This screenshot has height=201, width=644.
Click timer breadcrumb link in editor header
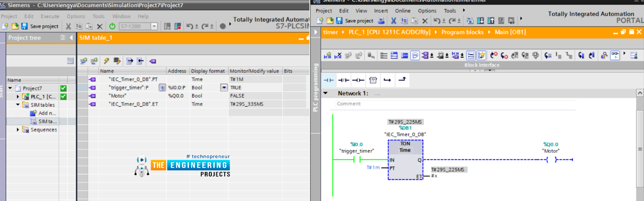[x=331, y=32]
